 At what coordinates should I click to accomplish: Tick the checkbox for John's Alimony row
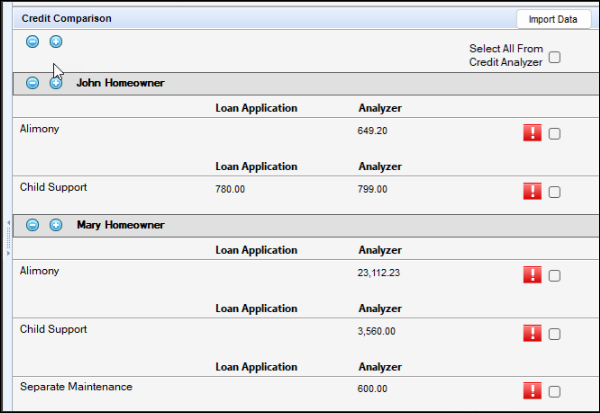point(554,134)
